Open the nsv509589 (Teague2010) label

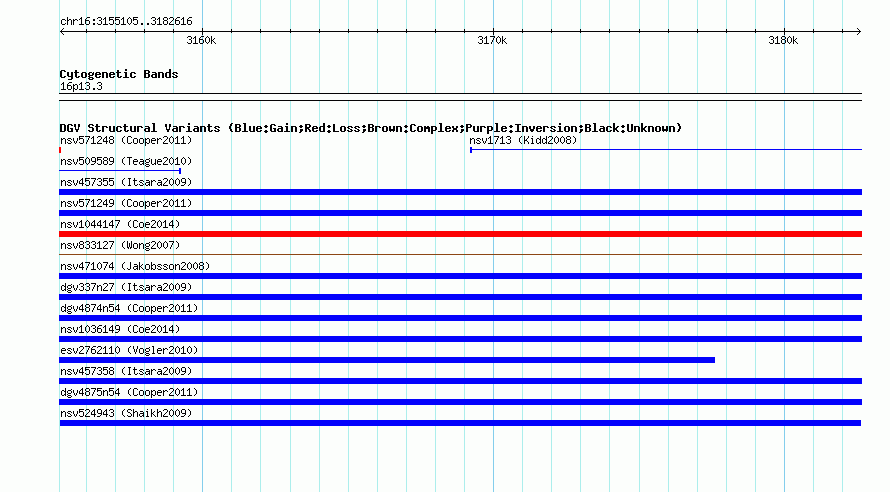point(126,161)
